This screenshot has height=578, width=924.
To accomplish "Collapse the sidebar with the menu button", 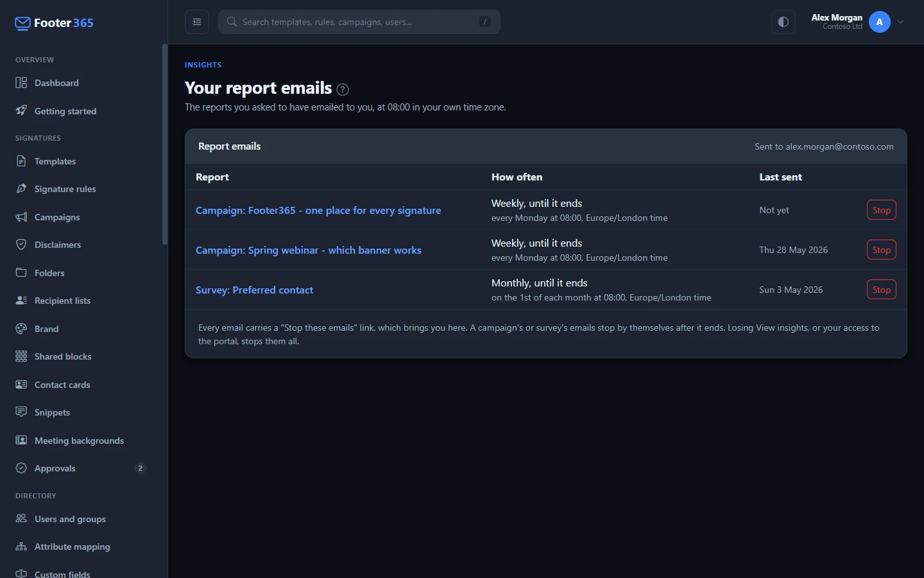I will click(x=197, y=22).
